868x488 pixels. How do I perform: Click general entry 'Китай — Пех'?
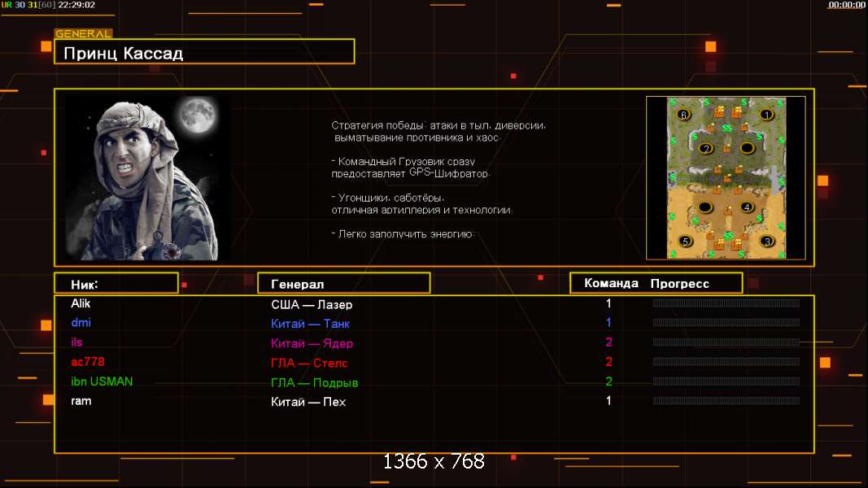308,403
